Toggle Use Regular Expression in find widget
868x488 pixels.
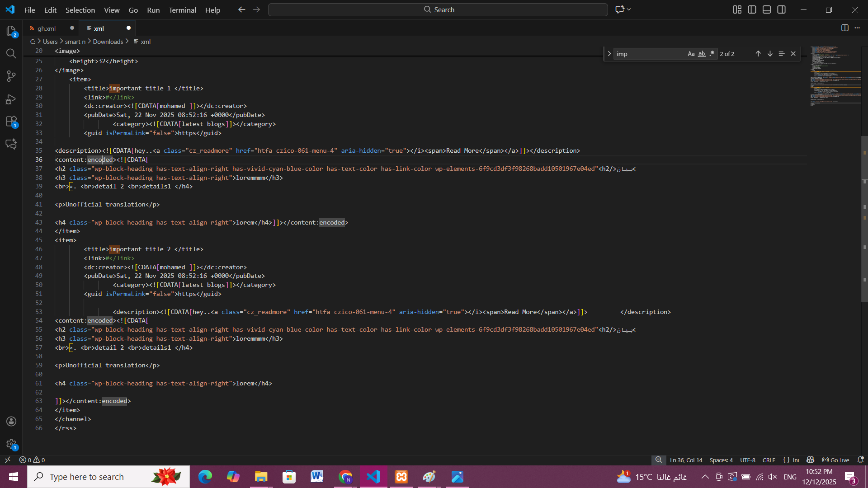pyautogui.click(x=712, y=54)
